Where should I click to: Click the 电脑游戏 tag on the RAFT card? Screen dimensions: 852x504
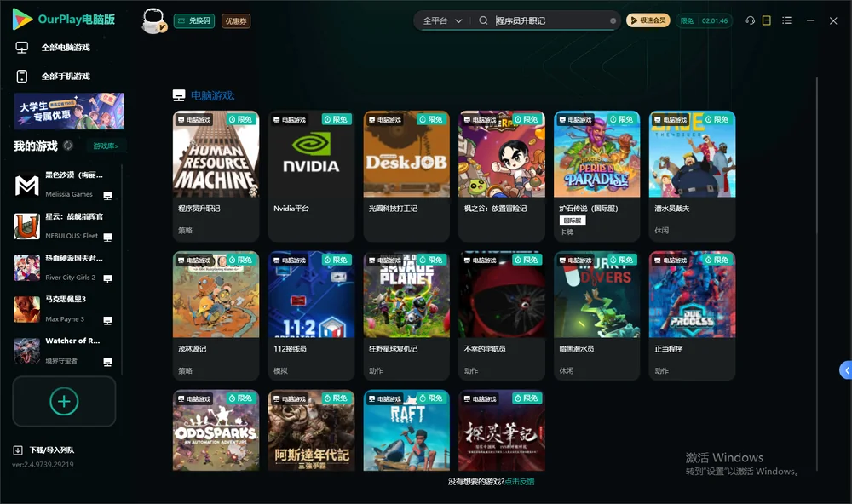click(x=385, y=398)
